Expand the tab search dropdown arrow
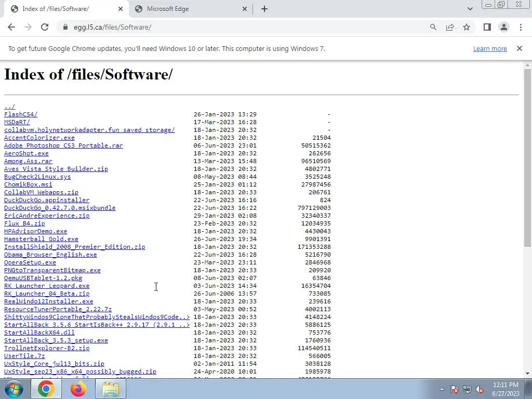Screen dimensions: 532x399 470,9
